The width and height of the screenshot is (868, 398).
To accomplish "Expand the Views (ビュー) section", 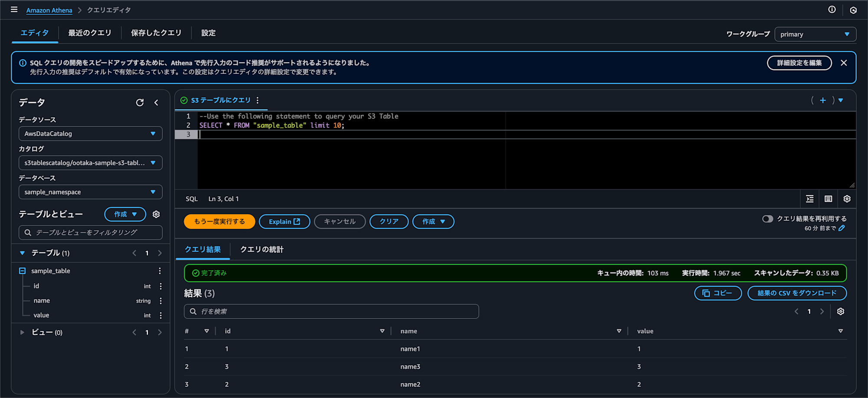I will click(x=22, y=332).
